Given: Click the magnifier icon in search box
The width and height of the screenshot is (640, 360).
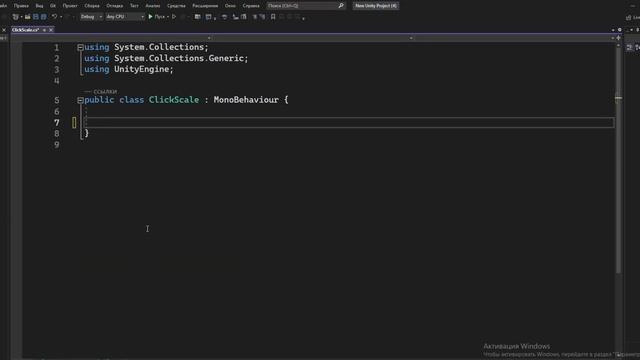Looking at the screenshot, I should click(341, 6).
